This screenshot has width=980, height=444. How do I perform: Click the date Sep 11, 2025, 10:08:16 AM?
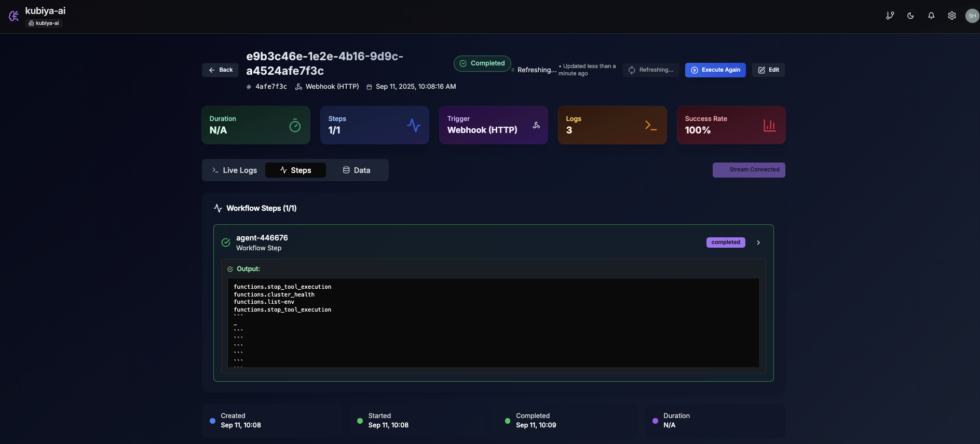click(x=416, y=87)
